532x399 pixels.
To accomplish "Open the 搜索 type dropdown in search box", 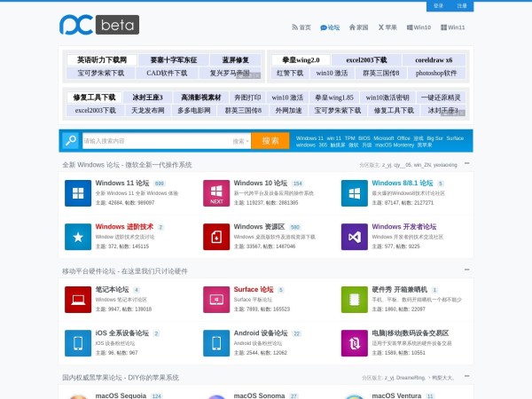I will [x=240, y=141].
